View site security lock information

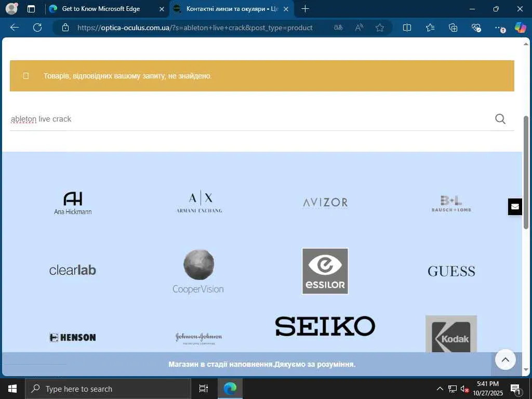[65, 28]
